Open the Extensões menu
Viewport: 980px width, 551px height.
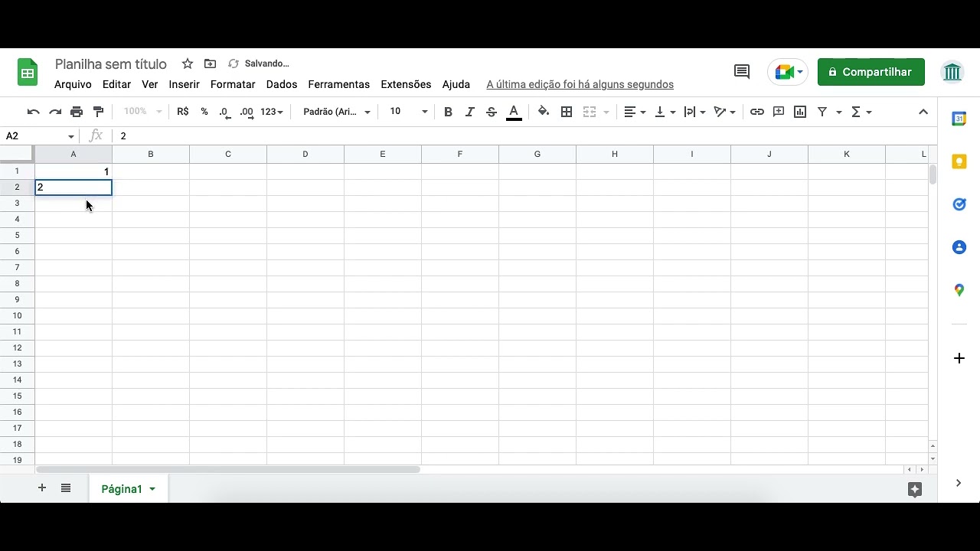(x=406, y=84)
